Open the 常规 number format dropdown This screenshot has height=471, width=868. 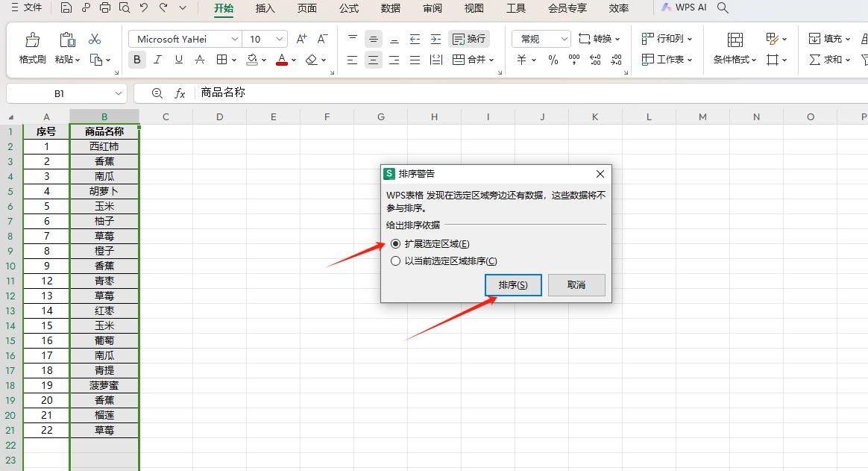[563, 39]
